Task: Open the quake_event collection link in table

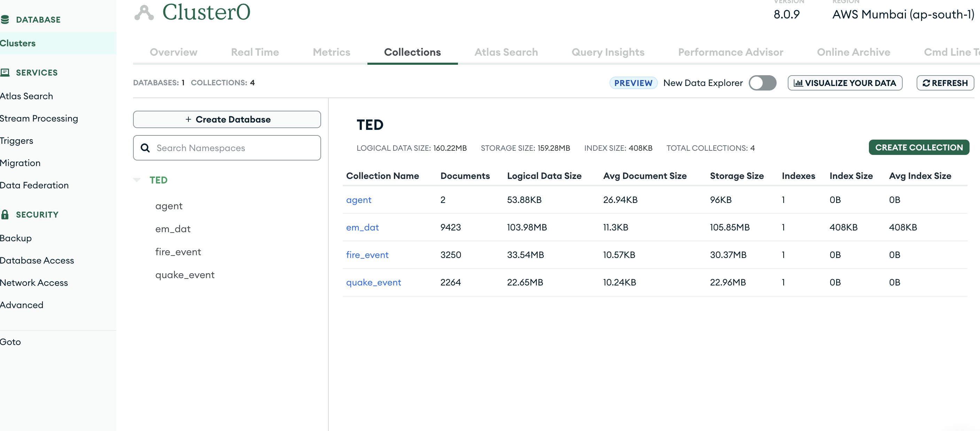Action: tap(373, 282)
